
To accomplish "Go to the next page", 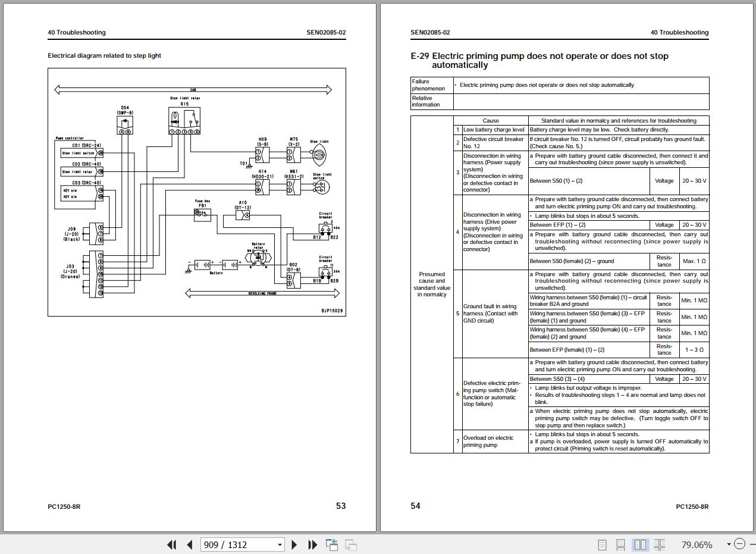I will [x=294, y=544].
